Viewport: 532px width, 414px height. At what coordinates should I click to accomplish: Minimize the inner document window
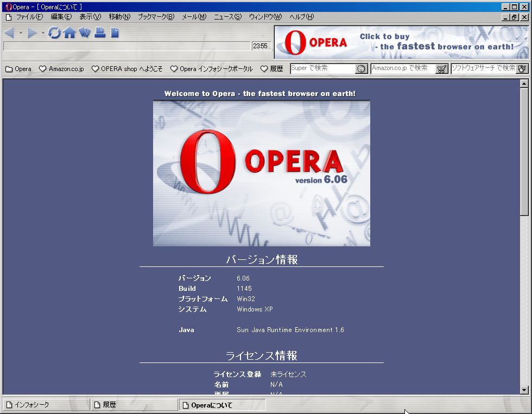pos(505,17)
